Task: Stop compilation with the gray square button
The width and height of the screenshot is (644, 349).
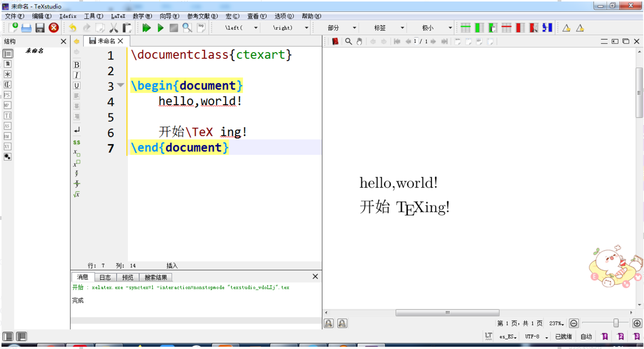Action: click(174, 28)
